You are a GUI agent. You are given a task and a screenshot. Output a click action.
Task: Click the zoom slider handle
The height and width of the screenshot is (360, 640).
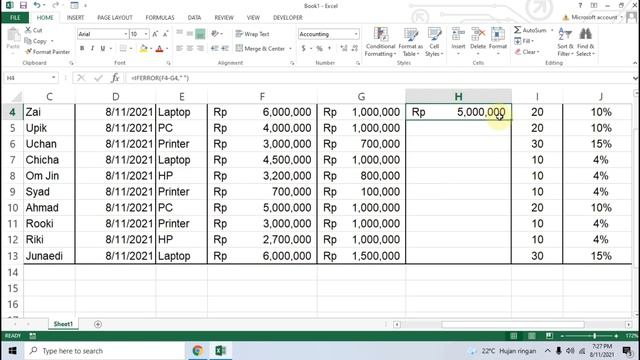point(594,336)
